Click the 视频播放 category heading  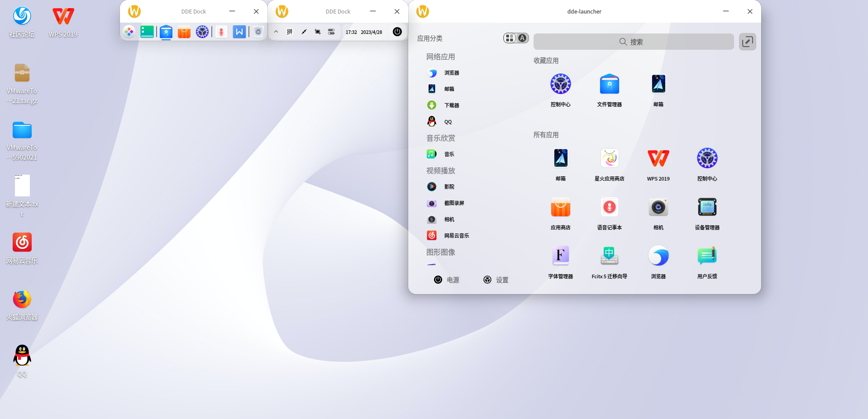pyautogui.click(x=441, y=171)
